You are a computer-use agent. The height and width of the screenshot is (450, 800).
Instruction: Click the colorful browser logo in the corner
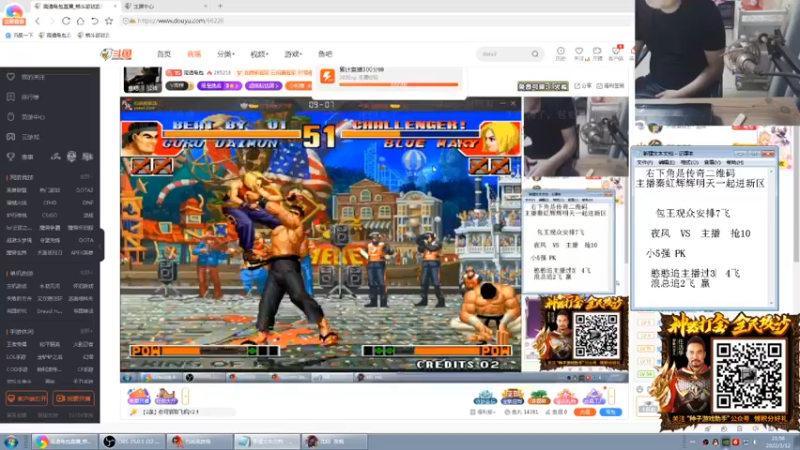pyautogui.click(x=14, y=13)
